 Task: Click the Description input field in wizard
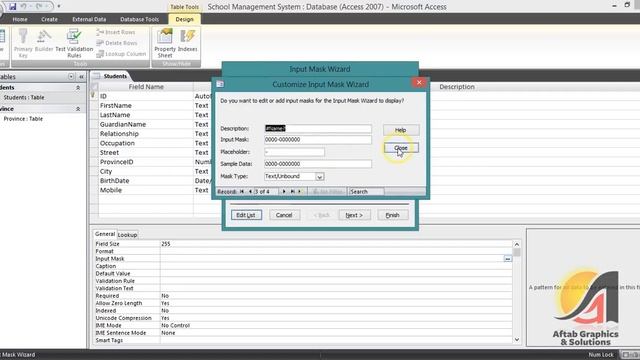click(318, 128)
